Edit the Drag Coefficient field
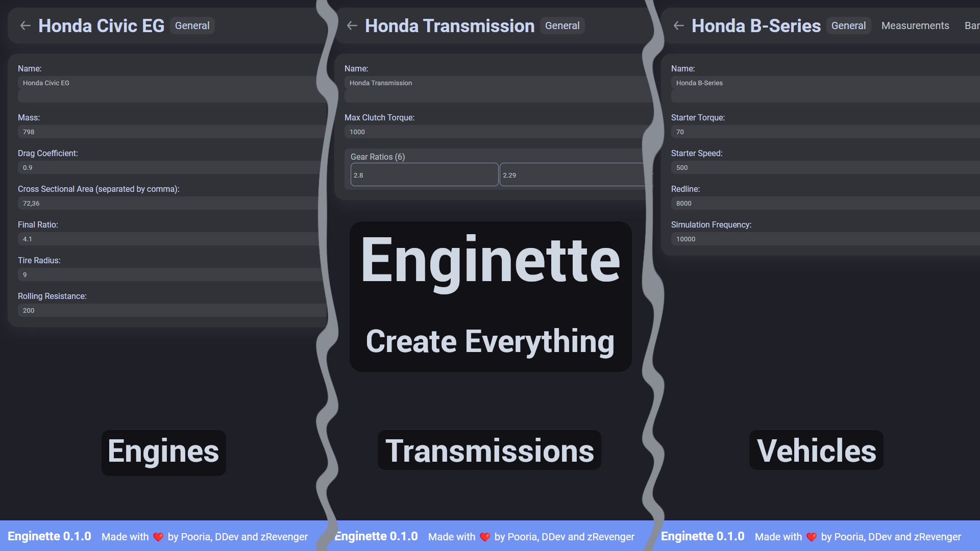Image resolution: width=980 pixels, height=551 pixels. click(x=168, y=167)
